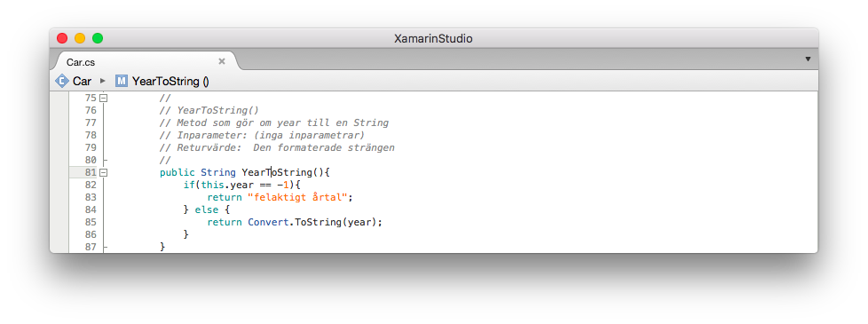Viewport: 868px width, 324px height.
Task: Click the Car class icon in breadcrumb
Action: pyautogui.click(x=61, y=82)
